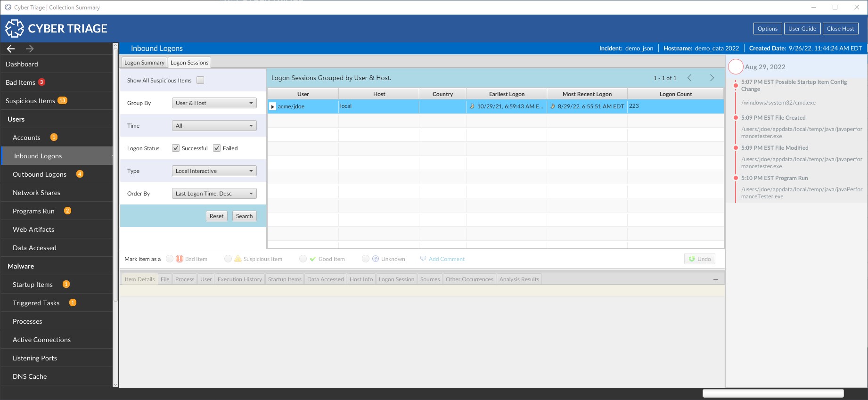868x400 pixels.
Task: Click the bottom-right progress bar
Action: [773, 393]
